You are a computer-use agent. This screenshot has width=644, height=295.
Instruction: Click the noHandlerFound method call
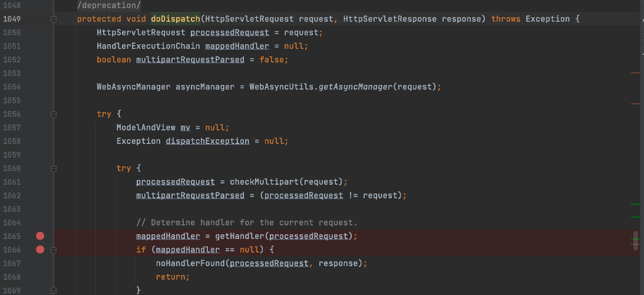tap(190, 263)
